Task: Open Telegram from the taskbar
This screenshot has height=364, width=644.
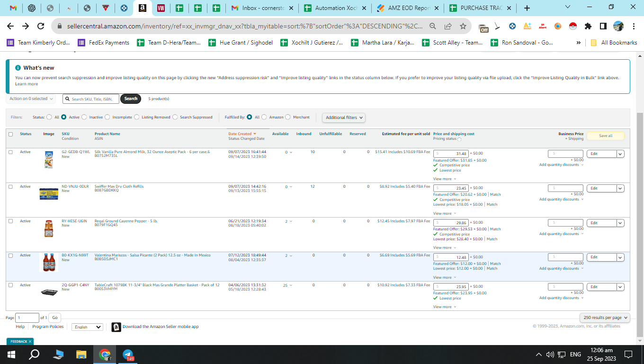Action: 128,355
